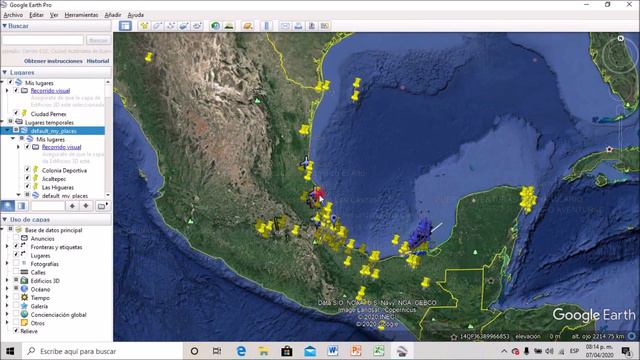
Task: Select the ruler measurement tool
Action: point(267,26)
